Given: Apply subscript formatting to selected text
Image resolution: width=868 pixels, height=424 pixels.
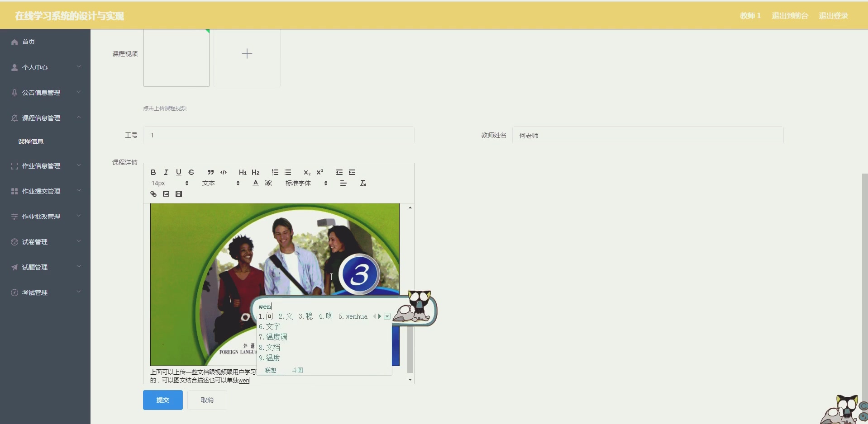Looking at the screenshot, I should [x=306, y=172].
